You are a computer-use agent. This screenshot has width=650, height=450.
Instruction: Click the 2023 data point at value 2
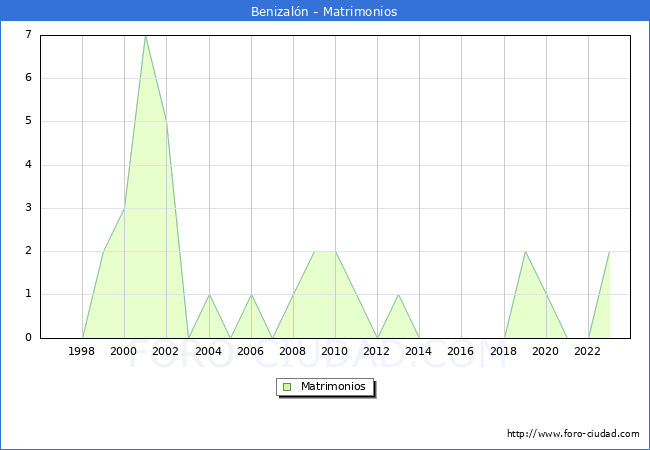pos(609,252)
